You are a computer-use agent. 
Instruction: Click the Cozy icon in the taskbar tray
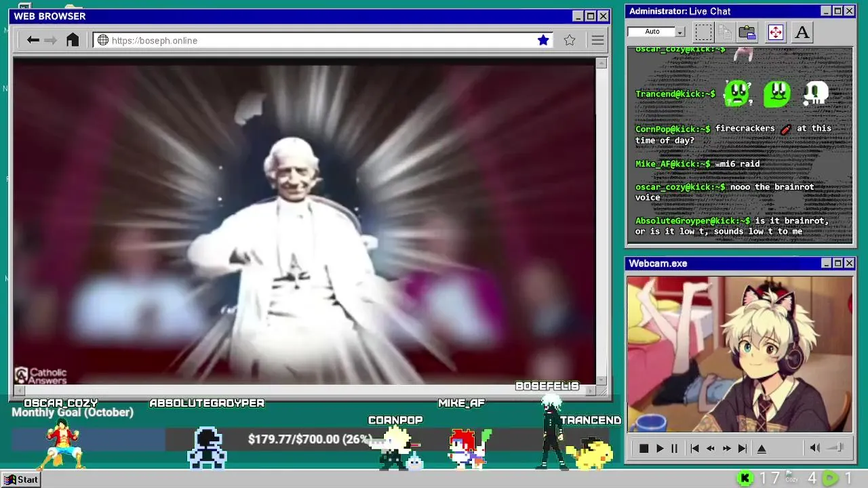791,478
